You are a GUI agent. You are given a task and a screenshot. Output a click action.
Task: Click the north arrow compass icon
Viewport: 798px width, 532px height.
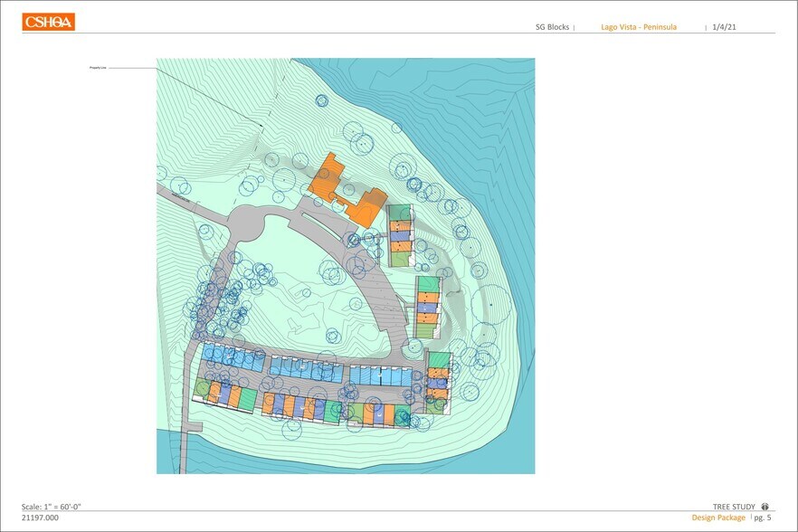pyautogui.click(x=765, y=507)
